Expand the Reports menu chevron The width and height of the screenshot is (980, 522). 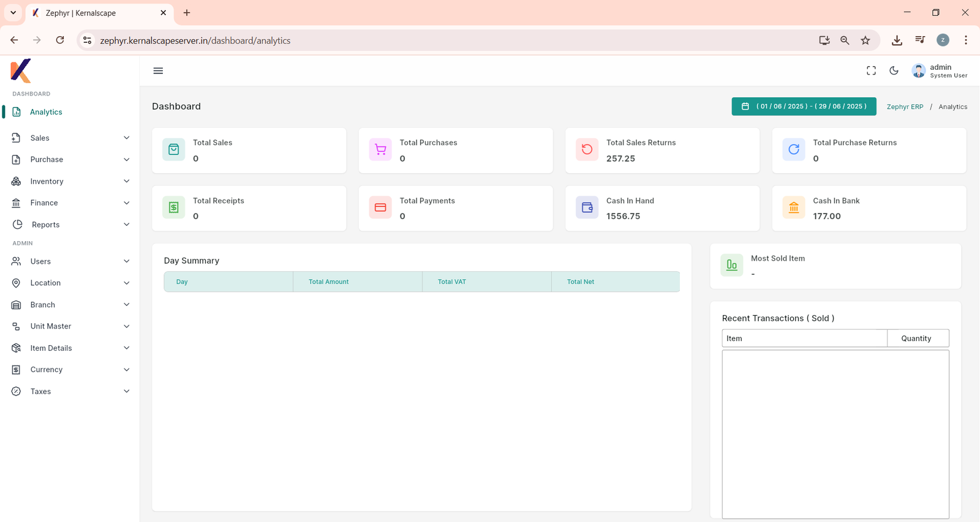click(x=127, y=225)
